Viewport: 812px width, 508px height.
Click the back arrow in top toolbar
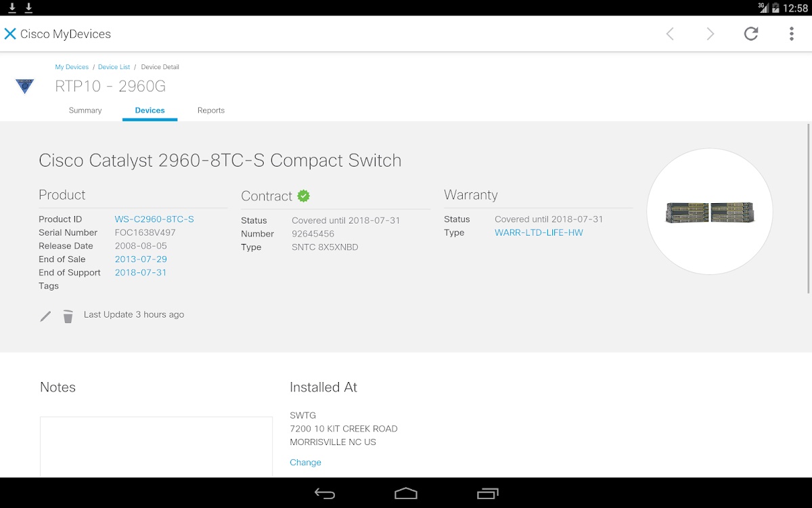pyautogui.click(x=670, y=34)
